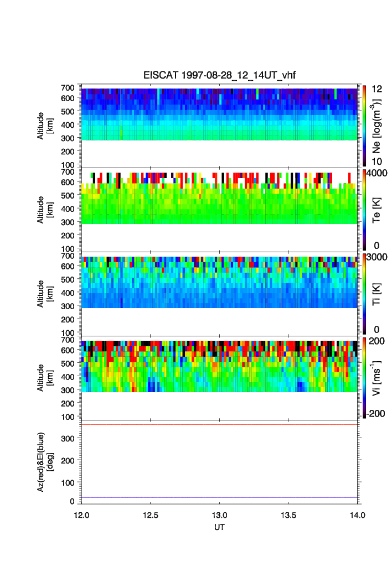Screen dimensions: 392x588
Task: Click the electron density Ne heatmap panel
Action: click(219, 126)
